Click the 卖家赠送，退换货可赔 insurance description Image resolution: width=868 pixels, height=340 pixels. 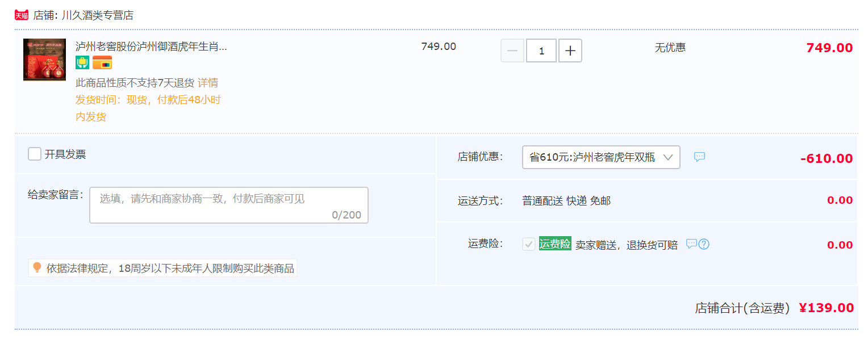tap(627, 245)
